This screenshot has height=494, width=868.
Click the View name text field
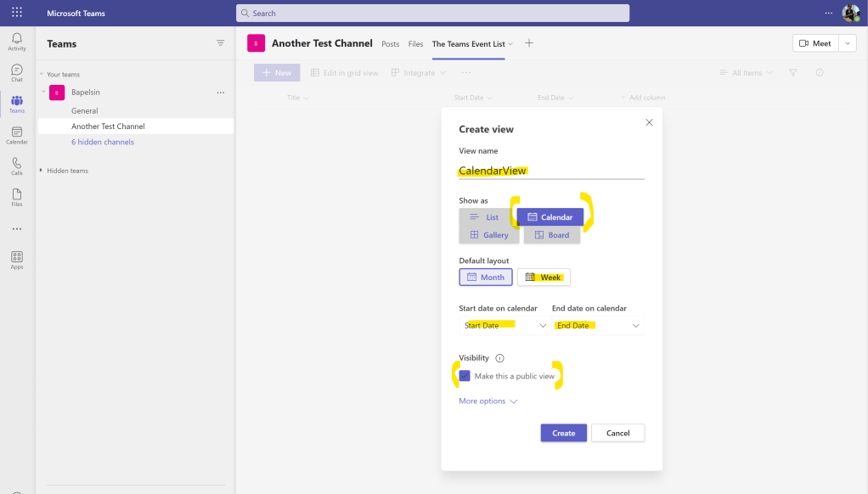pyautogui.click(x=551, y=171)
